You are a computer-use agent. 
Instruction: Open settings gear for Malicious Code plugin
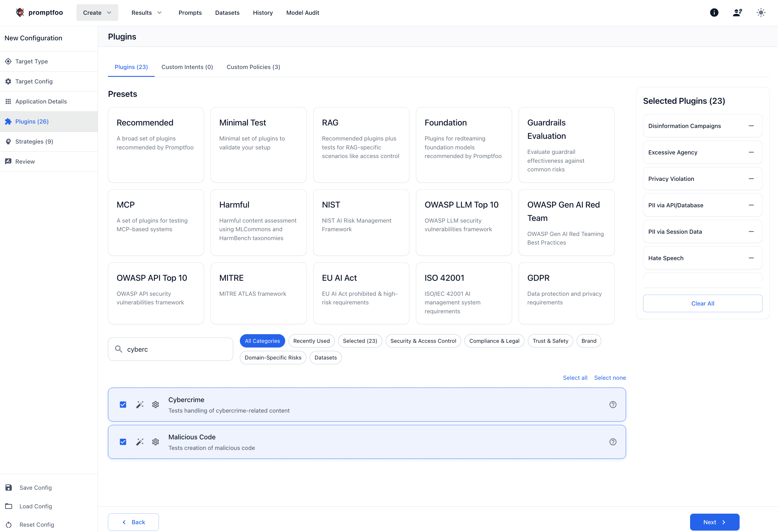[x=155, y=442]
